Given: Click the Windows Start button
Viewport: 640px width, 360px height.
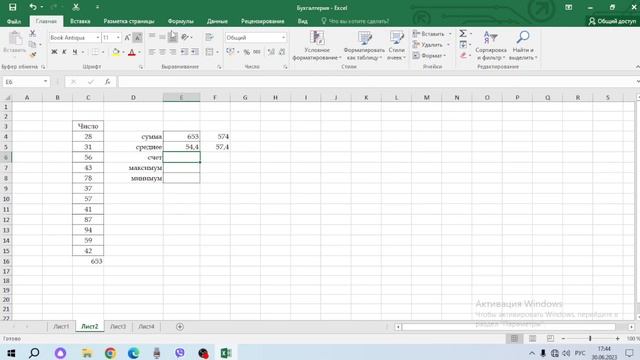Looking at the screenshot, I should click(11, 353).
